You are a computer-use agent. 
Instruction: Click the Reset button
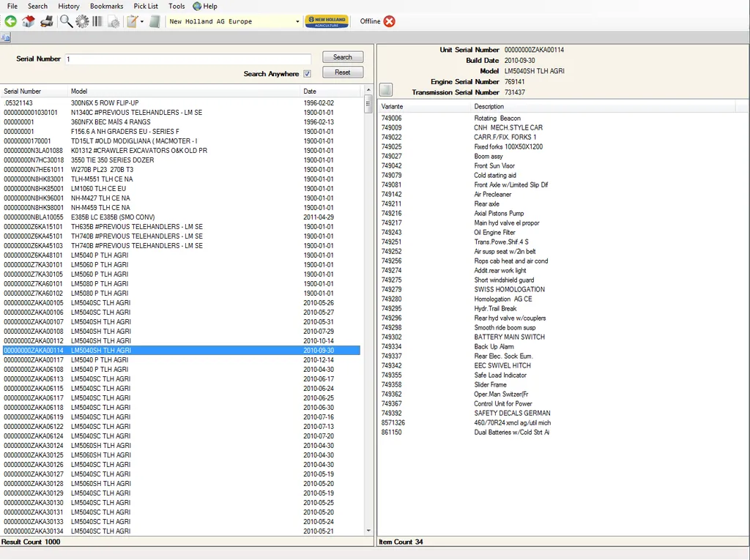(x=343, y=72)
